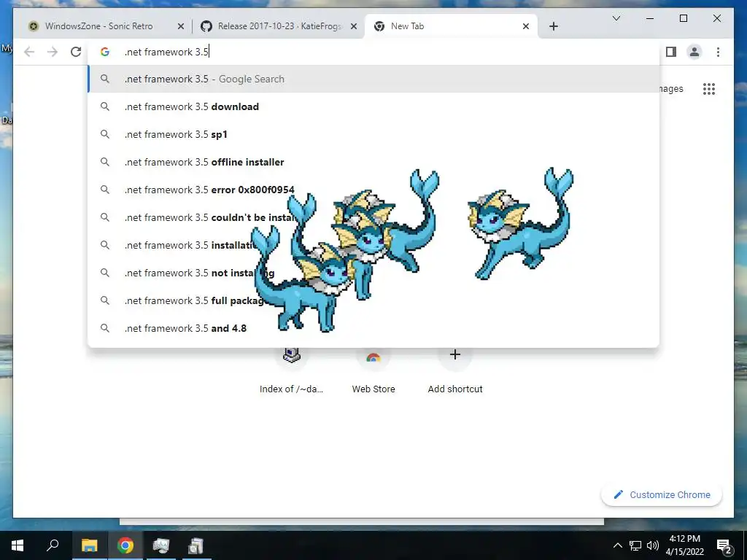Select the New Tab tab
The height and width of the screenshot is (560, 747).
click(450, 26)
